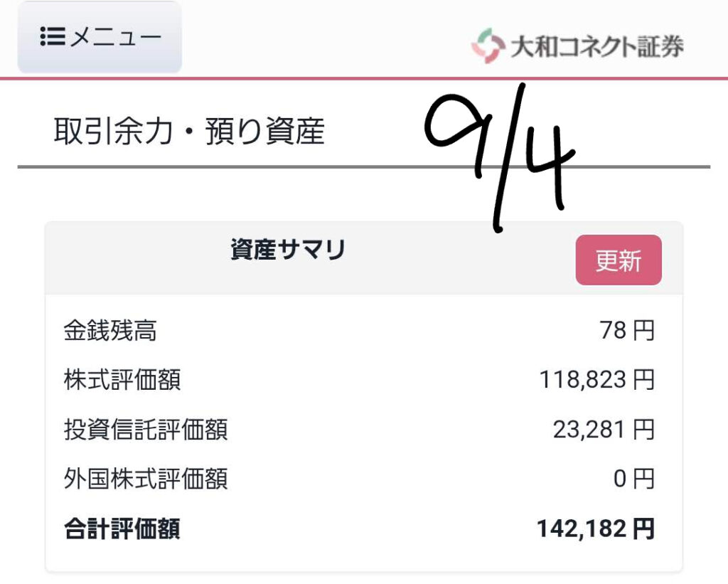728x584 pixels.
Task: Click the pink header separator line
Action: tap(364, 78)
